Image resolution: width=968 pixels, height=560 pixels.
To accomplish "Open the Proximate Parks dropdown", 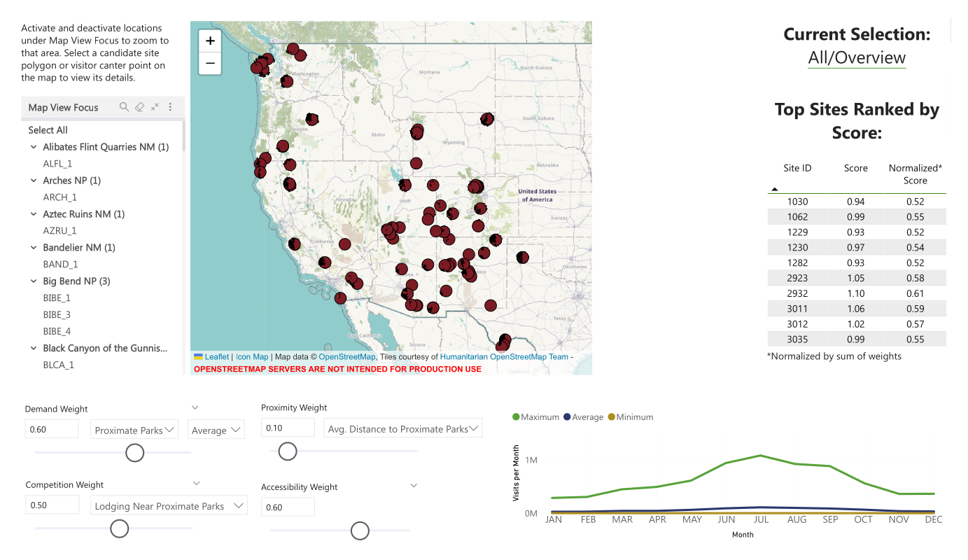I will pos(134,430).
